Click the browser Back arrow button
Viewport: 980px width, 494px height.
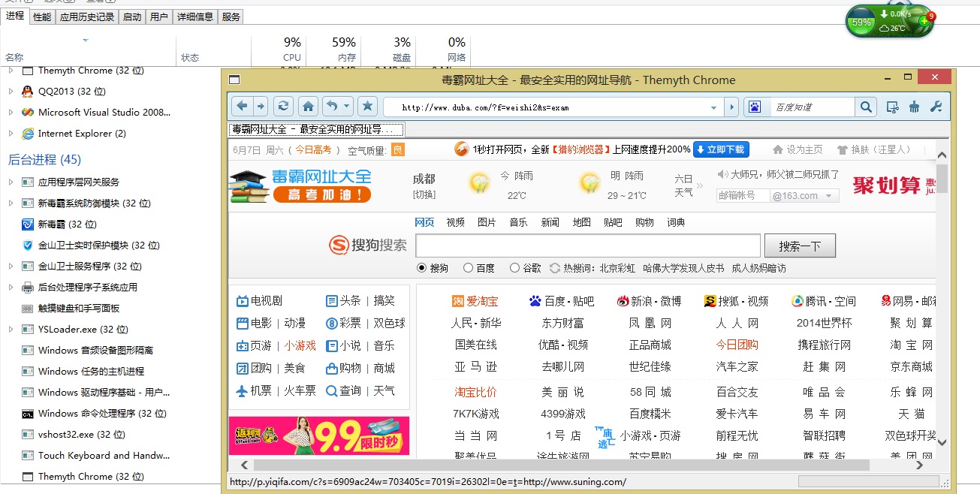(241, 106)
